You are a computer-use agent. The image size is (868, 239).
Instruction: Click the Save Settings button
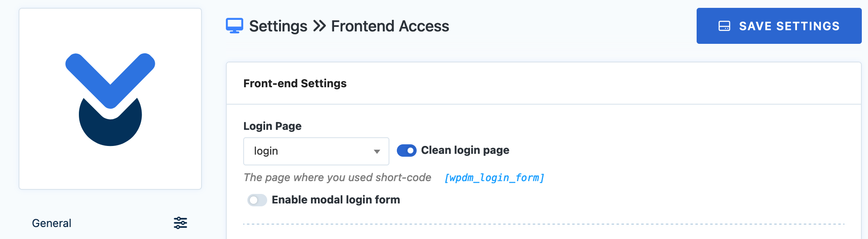click(779, 26)
